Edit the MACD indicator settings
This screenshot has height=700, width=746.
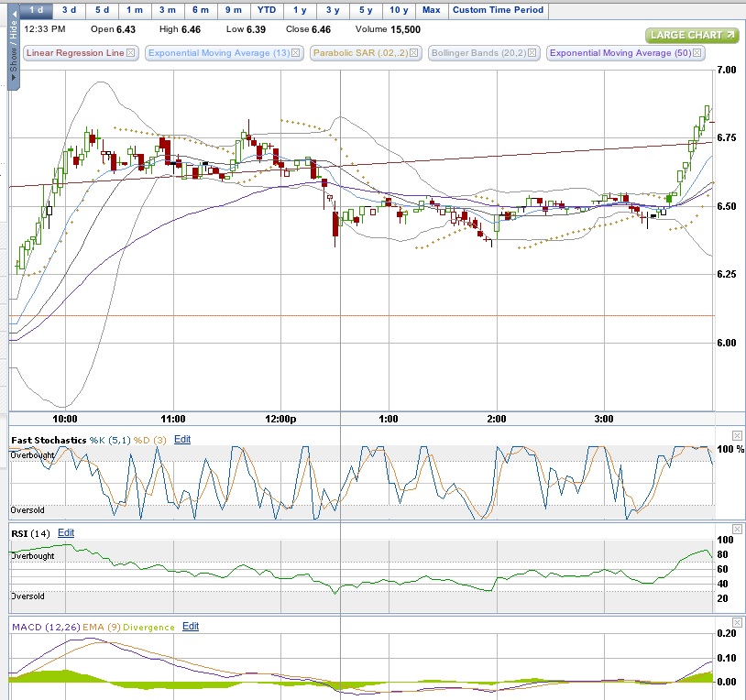point(191,627)
